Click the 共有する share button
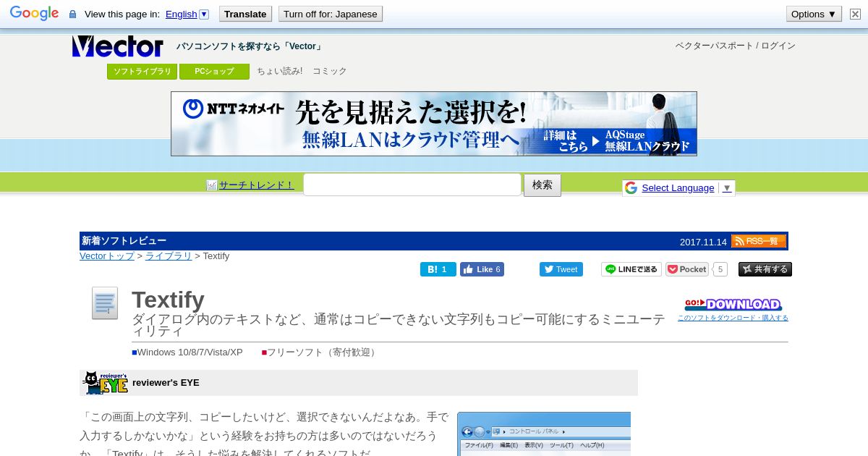 765,269
